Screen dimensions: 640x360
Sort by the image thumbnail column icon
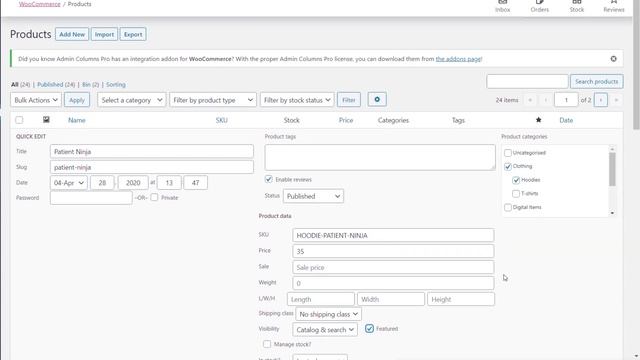tap(46, 120)
